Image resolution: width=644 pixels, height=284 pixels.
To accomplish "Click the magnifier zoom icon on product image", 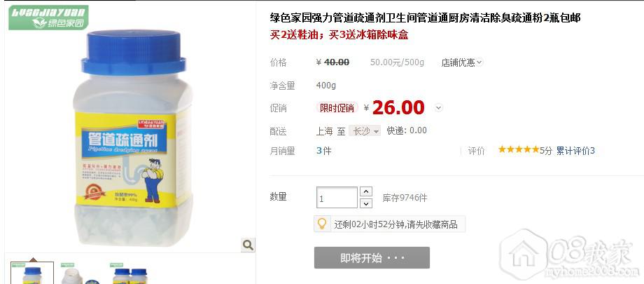I will click(x=248, y=245).
